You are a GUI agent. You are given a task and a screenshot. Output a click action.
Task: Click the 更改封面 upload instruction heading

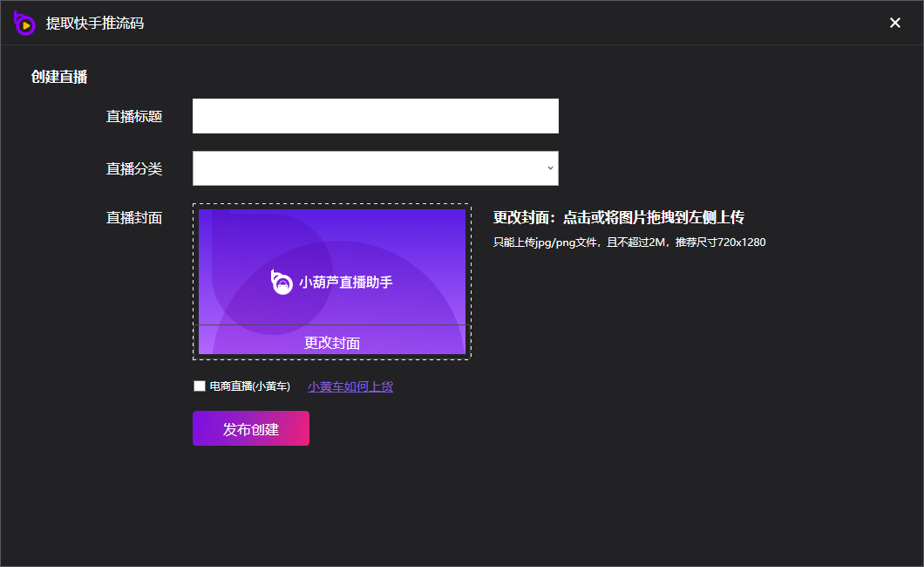tap(618, 218)
